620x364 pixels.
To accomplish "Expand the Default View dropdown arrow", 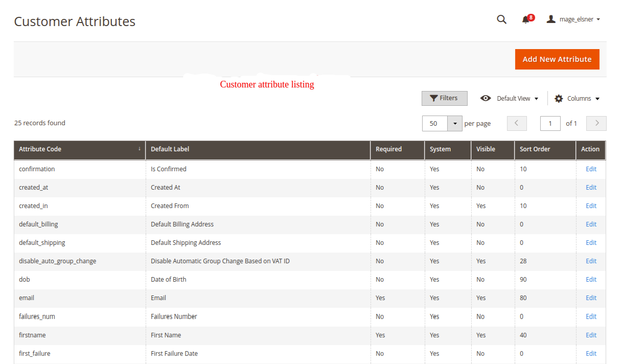I will [x=536, y=99].
